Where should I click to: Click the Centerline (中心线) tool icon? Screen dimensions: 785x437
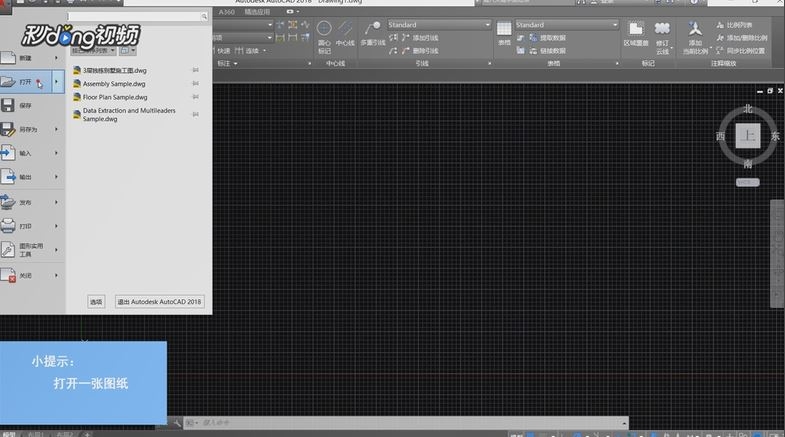[x=345, y=28]
